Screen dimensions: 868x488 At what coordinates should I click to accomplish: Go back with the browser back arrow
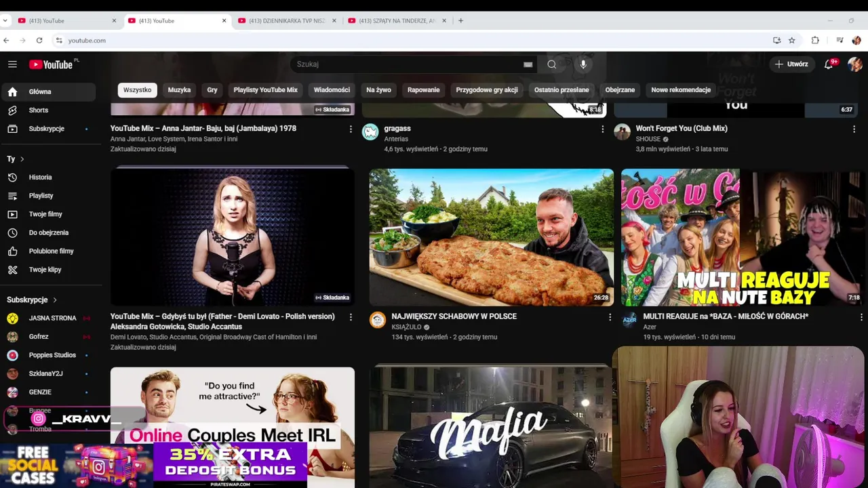(x=6, y=41)
